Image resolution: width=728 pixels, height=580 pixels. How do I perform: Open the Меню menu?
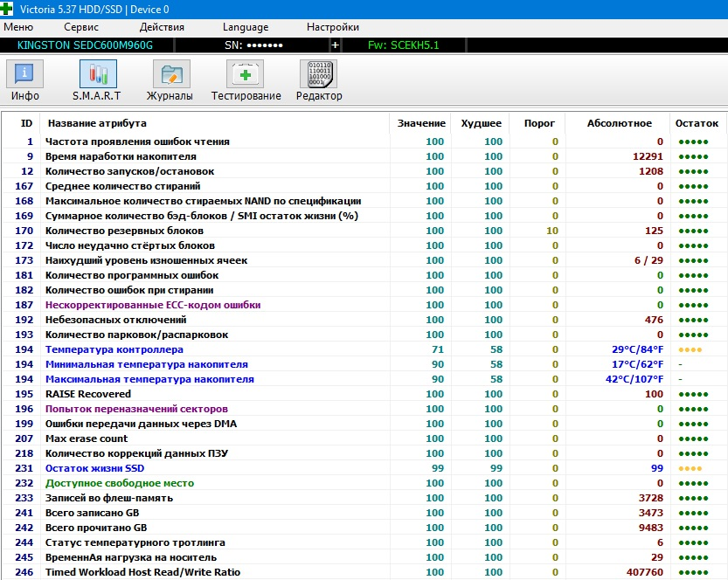18,27
